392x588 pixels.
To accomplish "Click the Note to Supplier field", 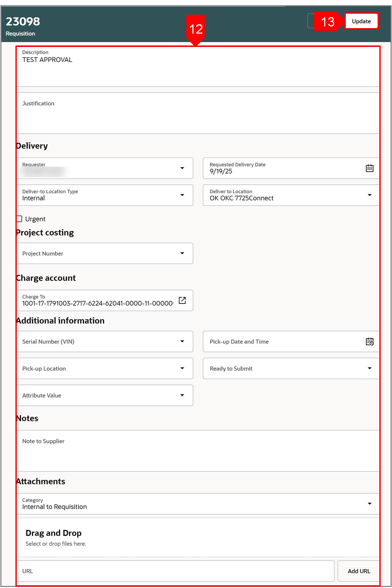I will click(198, 451).
